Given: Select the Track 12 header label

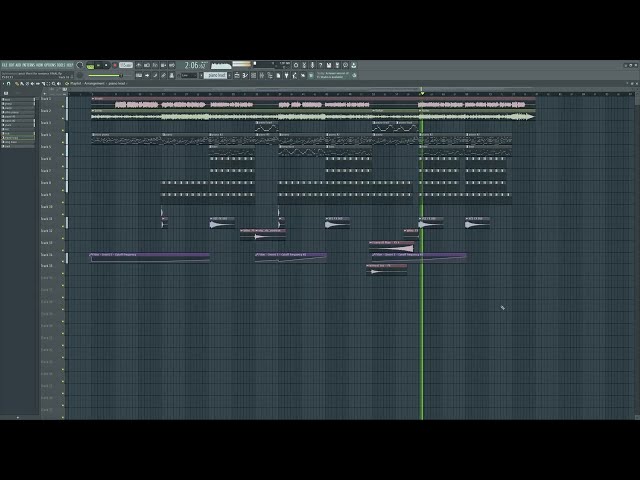Looking at the screenshot, I should tap(47, 231).
